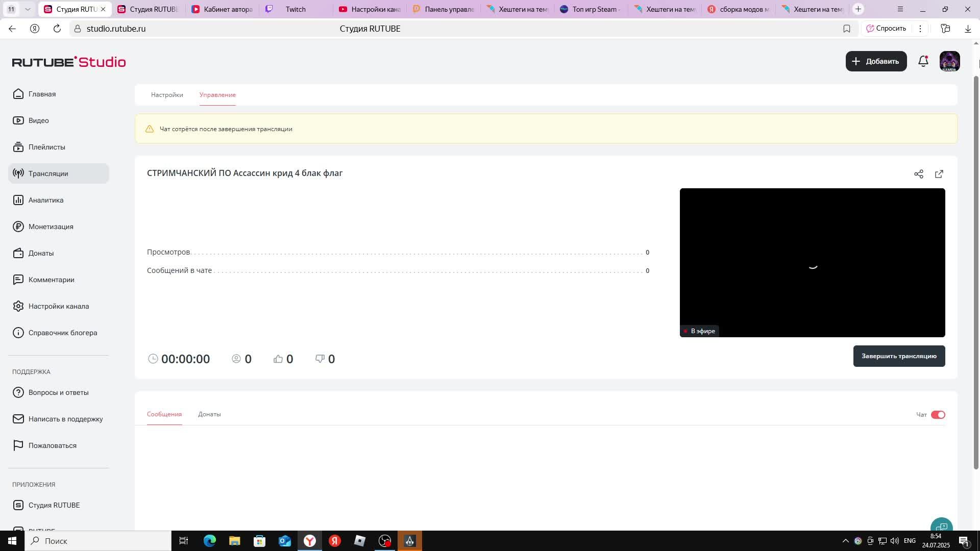Switch to the Настройки tab
The height and width of the screenshot is (551, 980).
click(167, 95)
